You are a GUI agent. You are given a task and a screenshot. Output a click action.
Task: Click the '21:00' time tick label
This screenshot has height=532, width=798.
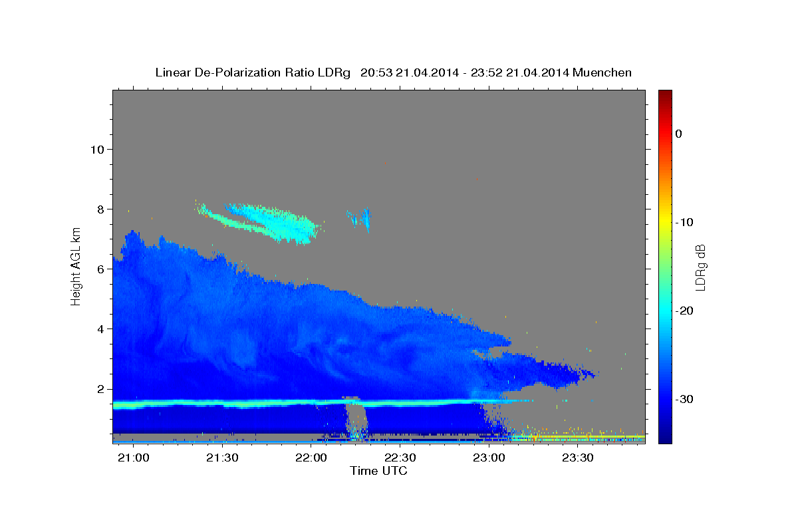[132, 458]
